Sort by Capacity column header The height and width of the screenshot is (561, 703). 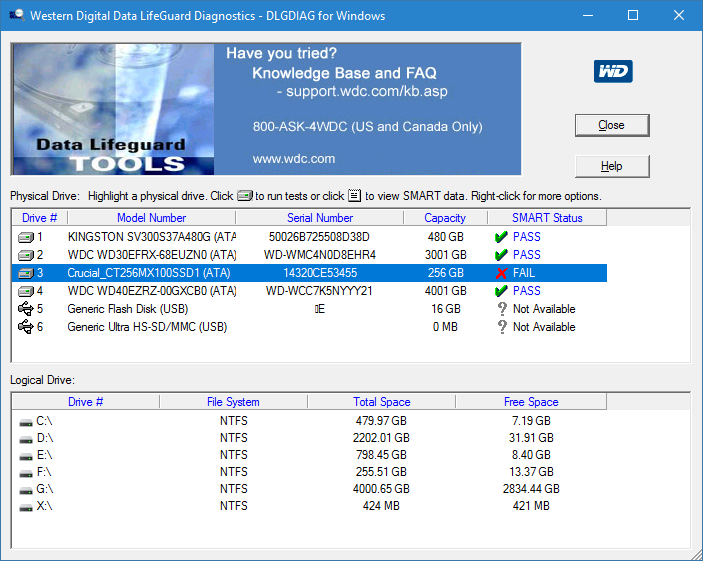click(445, 218)
